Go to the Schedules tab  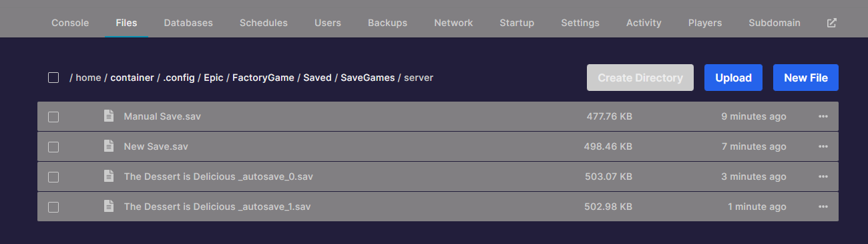pos(264,23)
